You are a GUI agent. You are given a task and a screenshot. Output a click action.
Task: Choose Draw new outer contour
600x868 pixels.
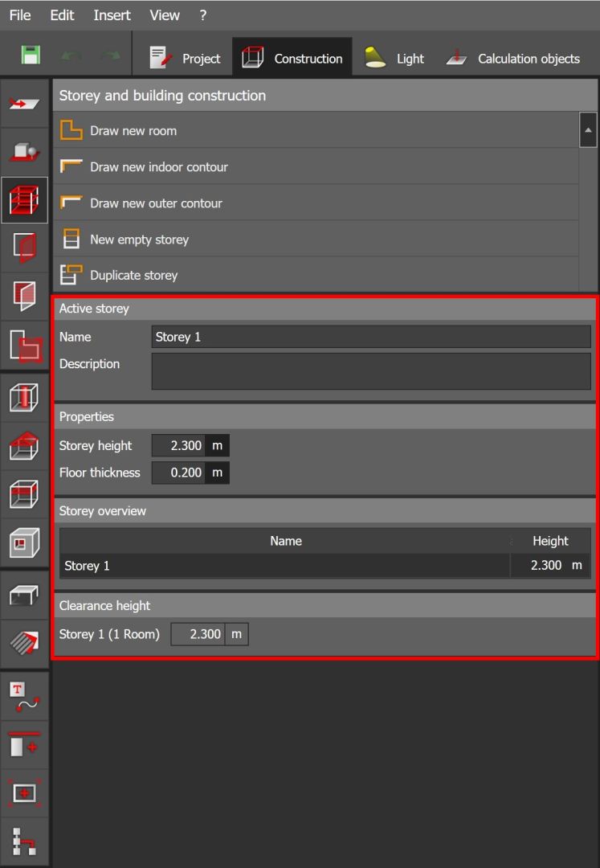tap(316, 203)
